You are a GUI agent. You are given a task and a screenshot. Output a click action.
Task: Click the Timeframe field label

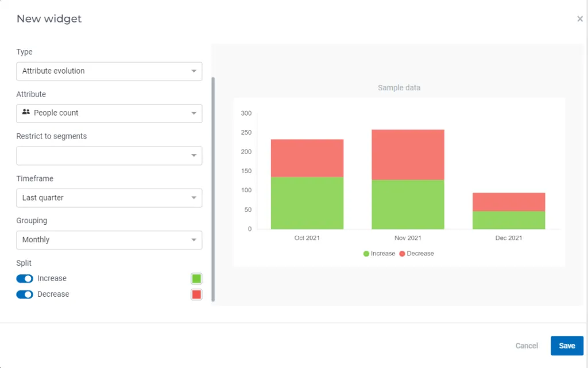[x=35, y=179]
